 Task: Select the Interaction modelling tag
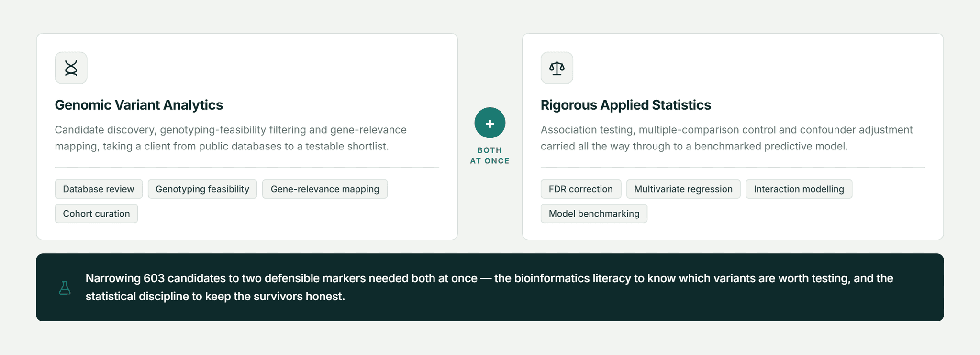tap(799, 189)
